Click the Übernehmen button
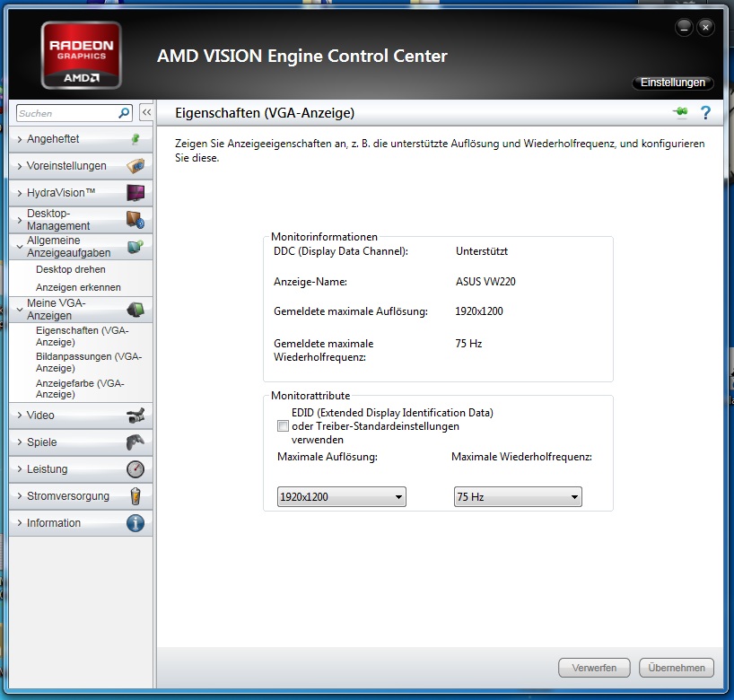 pos(677,668)
